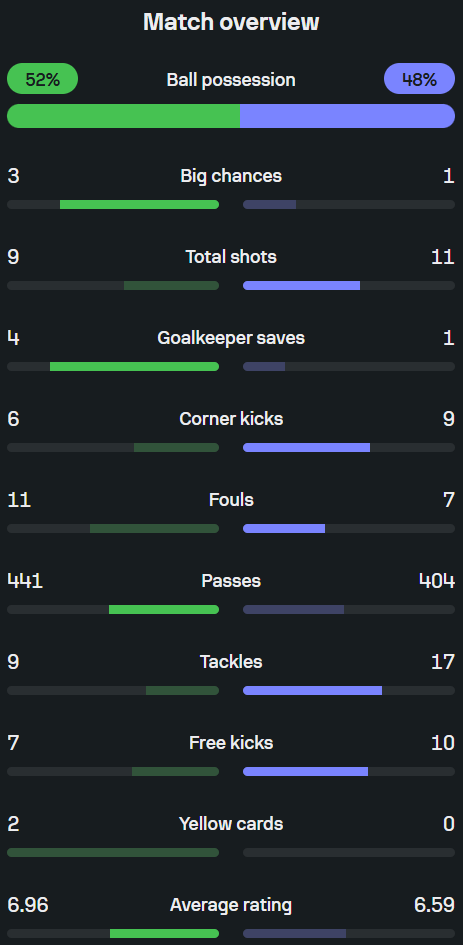This screenshot has width=463, height=945.
Task: Click the Total shots stat label
Action: click(x=231, y=257)
